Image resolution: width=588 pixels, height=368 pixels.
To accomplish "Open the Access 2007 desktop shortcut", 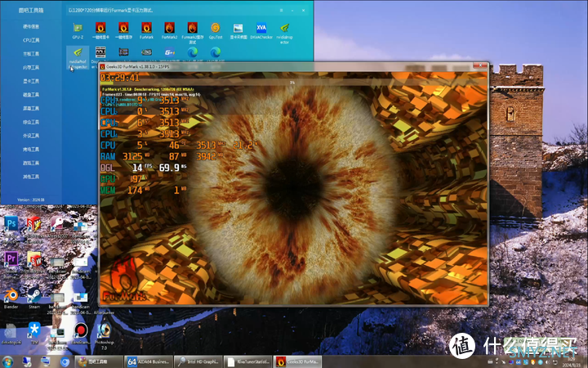I will [57, 224].
